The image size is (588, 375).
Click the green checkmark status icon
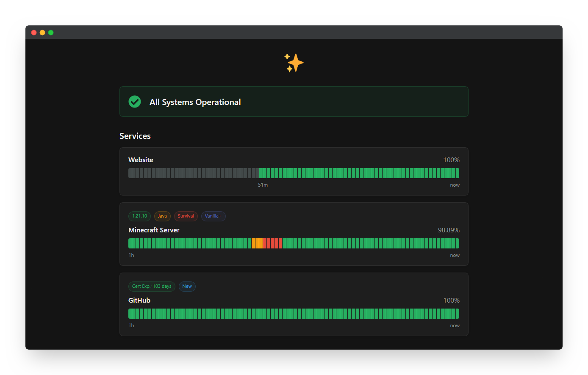(135, 102)
